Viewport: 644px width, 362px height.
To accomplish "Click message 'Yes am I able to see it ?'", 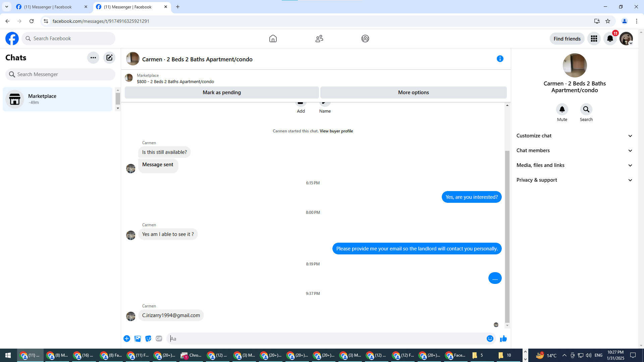I will pos(168,234).
